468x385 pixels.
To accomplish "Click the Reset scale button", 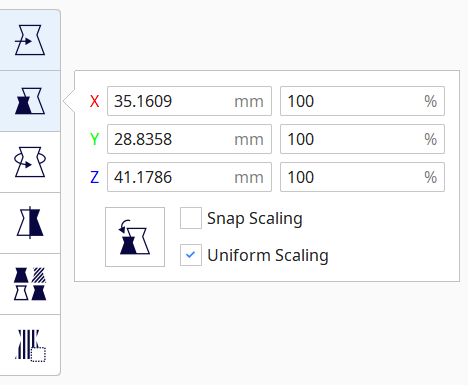I will coord(135,237).
